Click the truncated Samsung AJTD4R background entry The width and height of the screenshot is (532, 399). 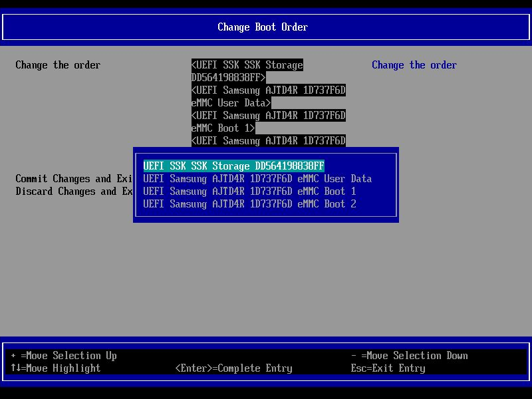click(x=268, y=140)
